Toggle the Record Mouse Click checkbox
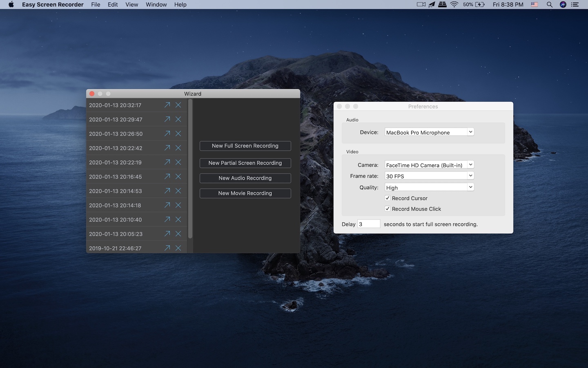Image resolution: width=588 pixels, height=368 pixels. pos(388,209)
